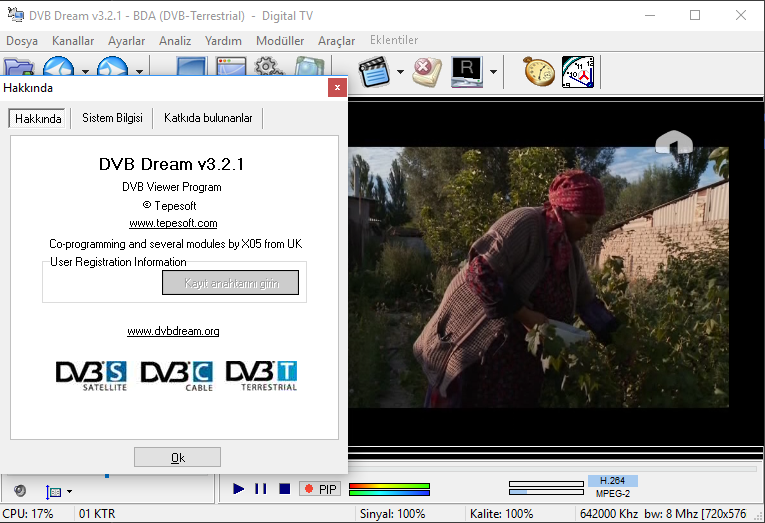This screenshot has width=765, height=523.
Task: Open the Kanallar menu
Action: pos(73,41)
